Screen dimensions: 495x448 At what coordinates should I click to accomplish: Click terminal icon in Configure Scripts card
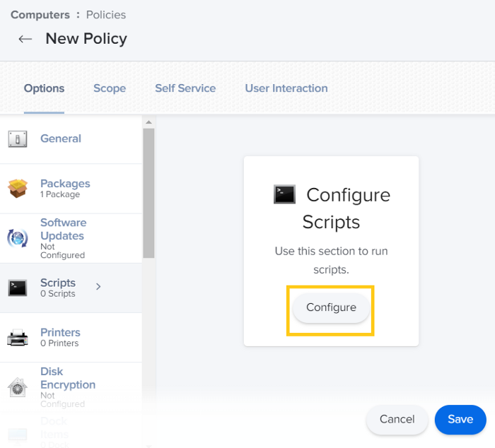[284, 194]
